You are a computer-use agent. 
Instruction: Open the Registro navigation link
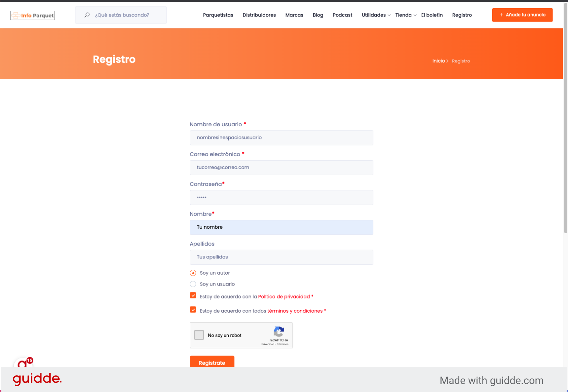coord(462,15)
